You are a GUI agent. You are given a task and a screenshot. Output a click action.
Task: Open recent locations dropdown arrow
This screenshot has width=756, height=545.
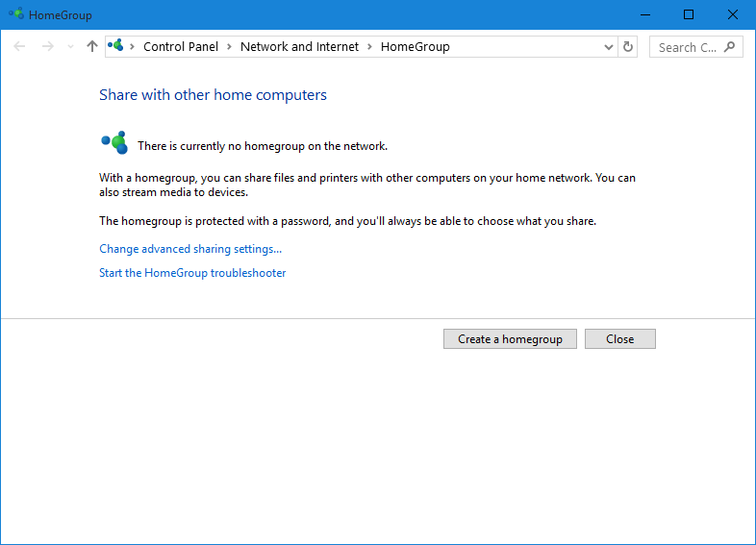click(70, 47)
